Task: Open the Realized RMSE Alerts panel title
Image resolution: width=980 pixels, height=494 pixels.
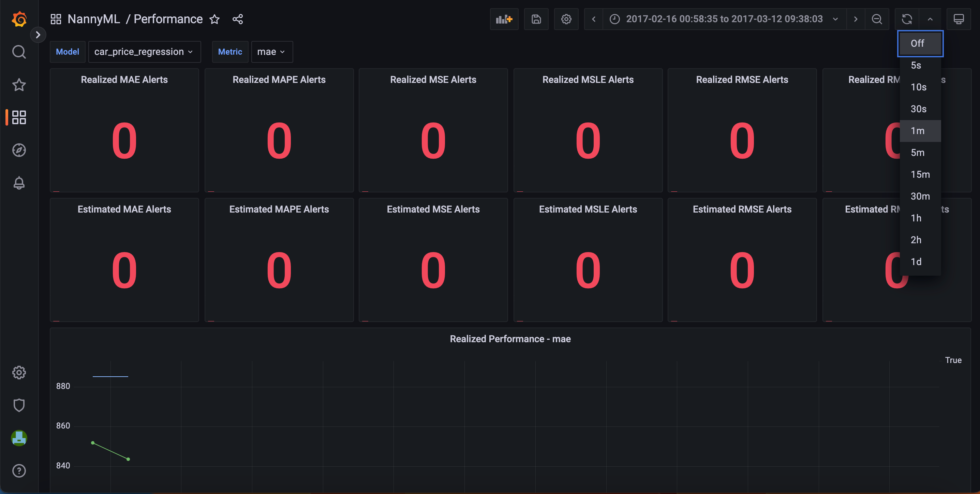Action: (x=742, y=79)
